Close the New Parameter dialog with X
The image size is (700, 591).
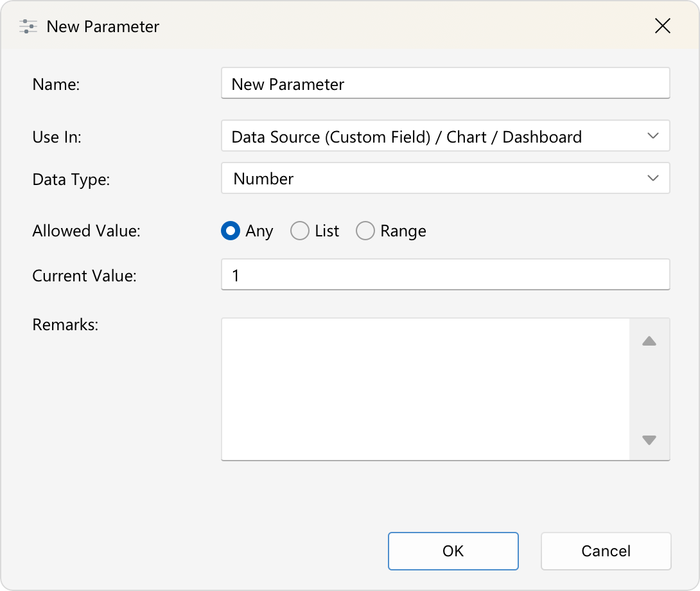coord(663,26)
